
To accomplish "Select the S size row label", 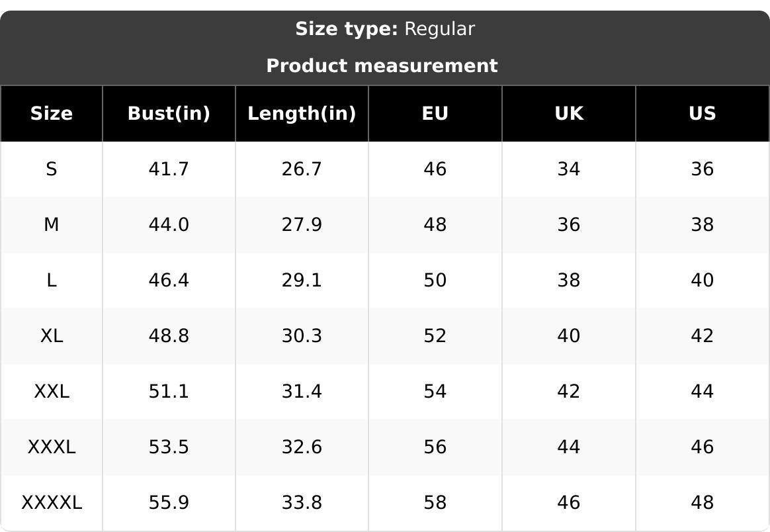I will pyautogui.click(x=52, y=169).
